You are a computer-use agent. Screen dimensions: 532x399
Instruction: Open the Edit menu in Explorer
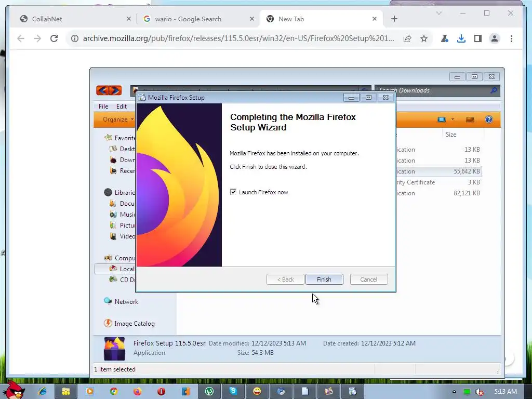point(122,106)
